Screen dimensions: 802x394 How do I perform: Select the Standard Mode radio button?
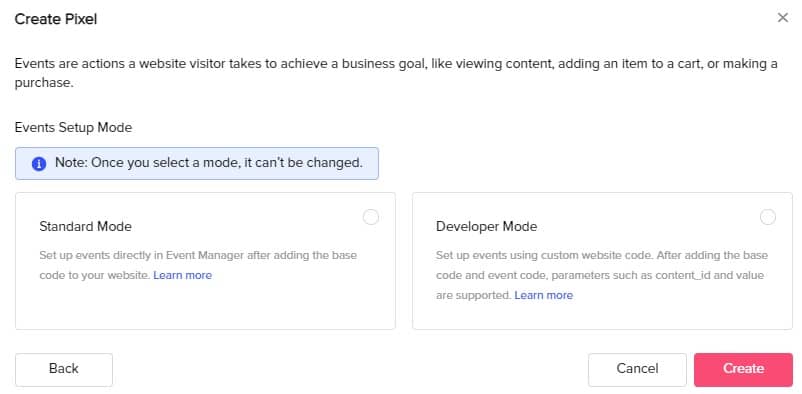[x=371, y=217]
